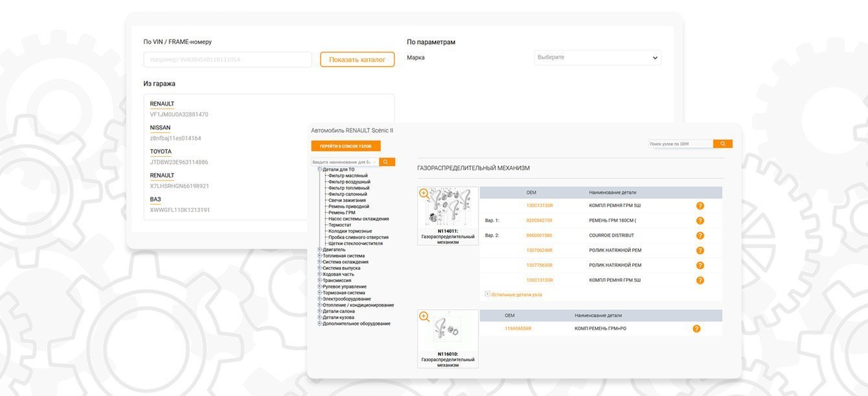Expand 'Дополнительное оборудование' tree node
868x396 pixels.
pyautogui.click(x=320, y=323)
